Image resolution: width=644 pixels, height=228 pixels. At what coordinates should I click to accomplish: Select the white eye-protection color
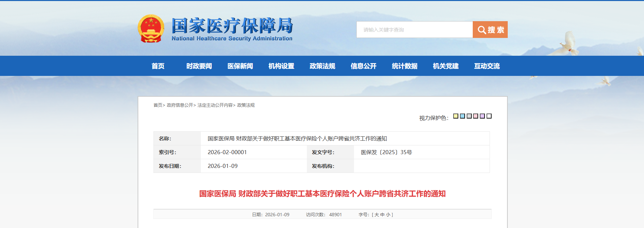click(x=489, y=116)
